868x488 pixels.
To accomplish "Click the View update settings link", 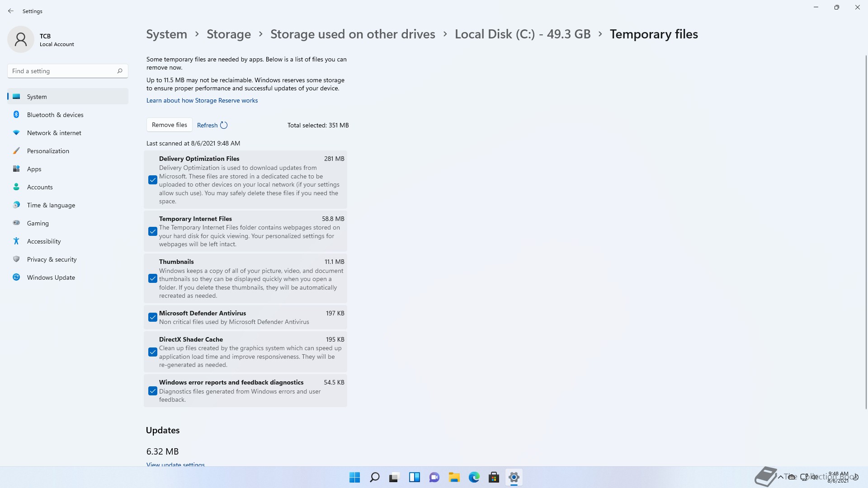I will [175, 465].
